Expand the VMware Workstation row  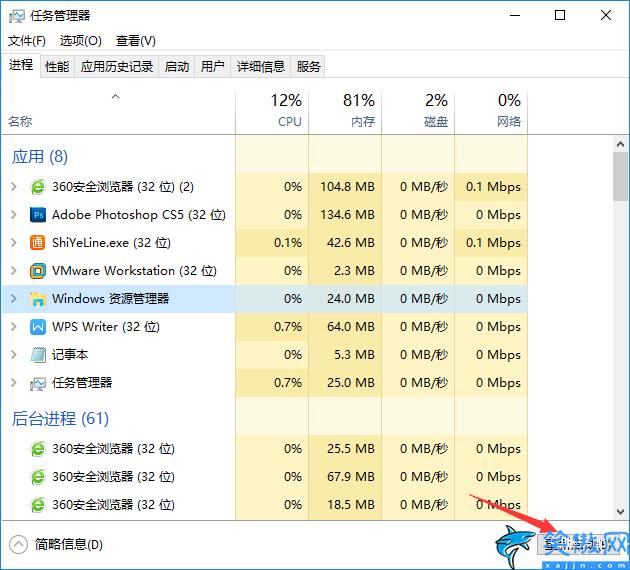coord(14,271)
